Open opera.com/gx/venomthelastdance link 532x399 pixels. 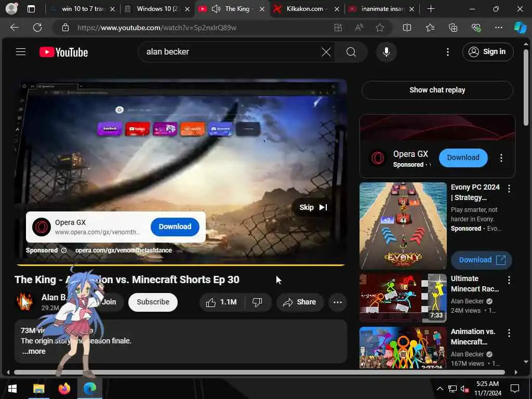tap(124, 250)
